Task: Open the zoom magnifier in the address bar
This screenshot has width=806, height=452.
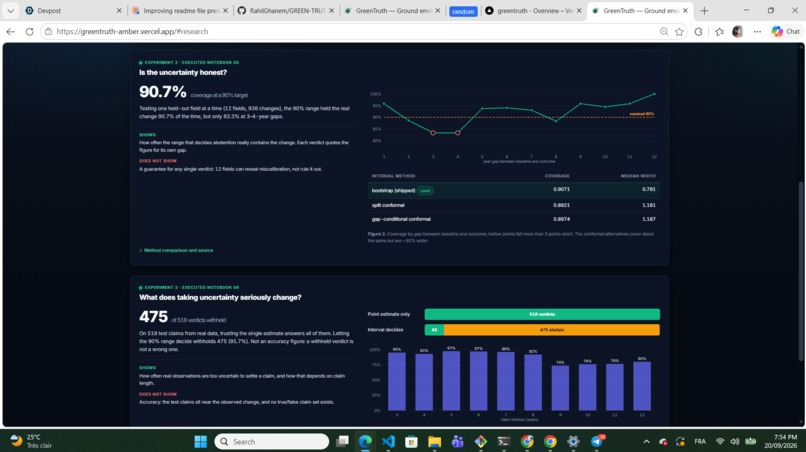Action: point(664,31)
